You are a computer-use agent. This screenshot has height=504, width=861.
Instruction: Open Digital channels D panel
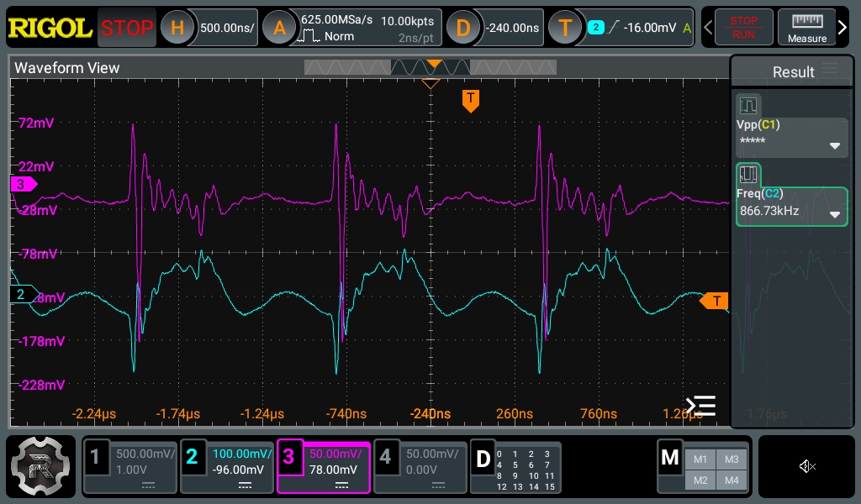[483, 459]
